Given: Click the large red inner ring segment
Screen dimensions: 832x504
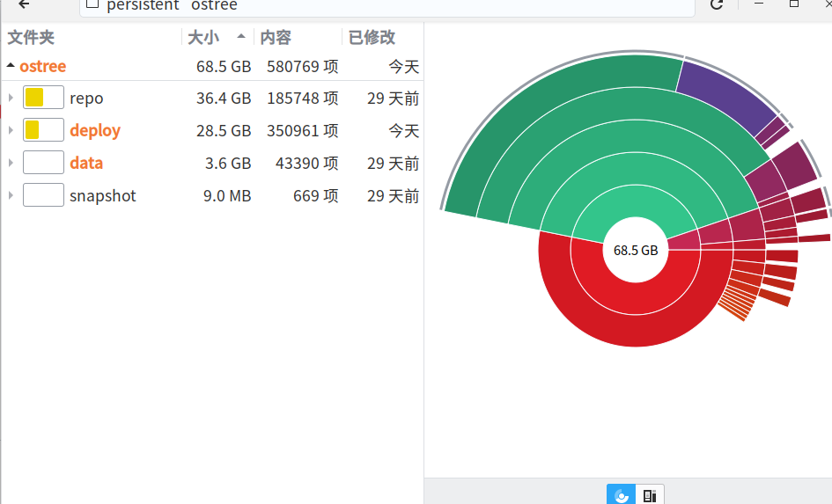Looking at the screenshot, I should [636, 298].
